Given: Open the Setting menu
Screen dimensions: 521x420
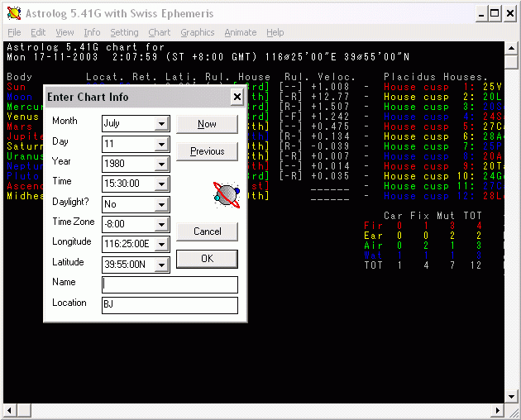Looking at the screenshot, I should coord(124,32).
